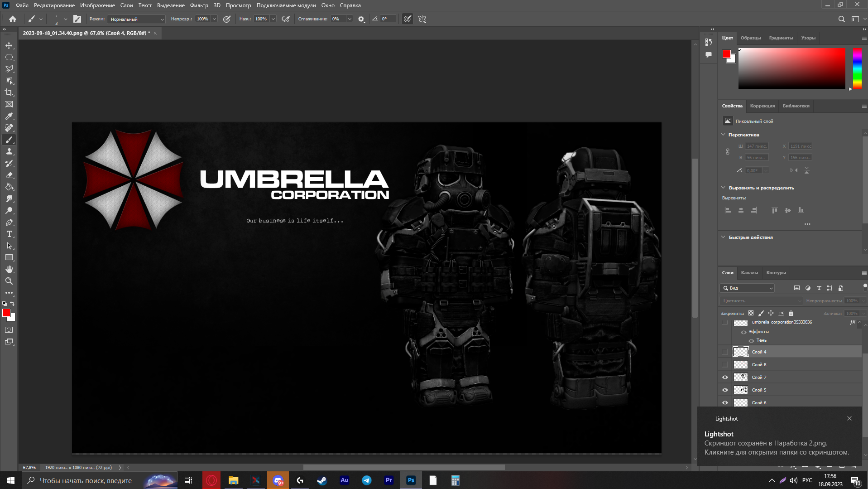Select the Dodge tool

tap(9, 210)
